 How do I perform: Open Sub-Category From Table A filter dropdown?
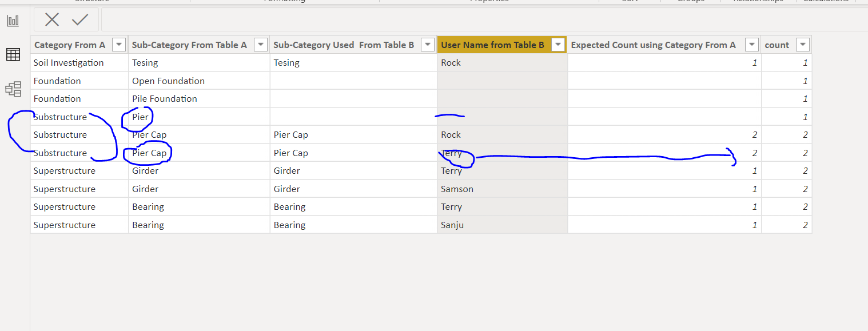pos(260,45)
